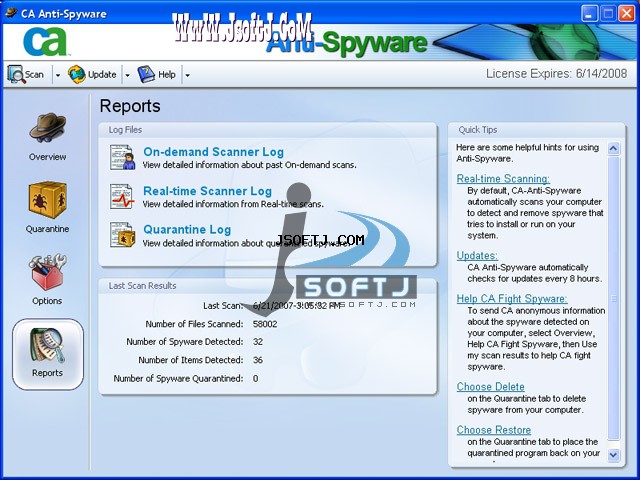The image size is (640, 480).
Task: Open the Options toolbox icon
Action: point(47,272)
